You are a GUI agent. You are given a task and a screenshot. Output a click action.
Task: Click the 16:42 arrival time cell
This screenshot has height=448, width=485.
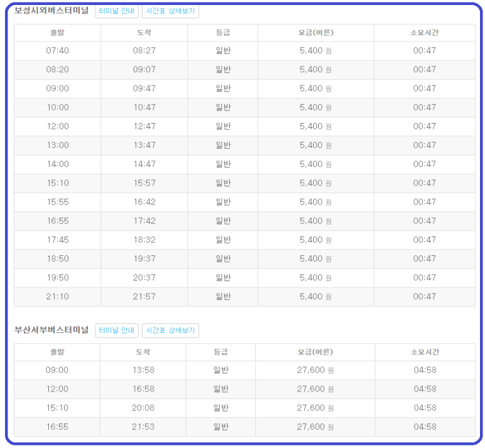(x=144, y=202)
